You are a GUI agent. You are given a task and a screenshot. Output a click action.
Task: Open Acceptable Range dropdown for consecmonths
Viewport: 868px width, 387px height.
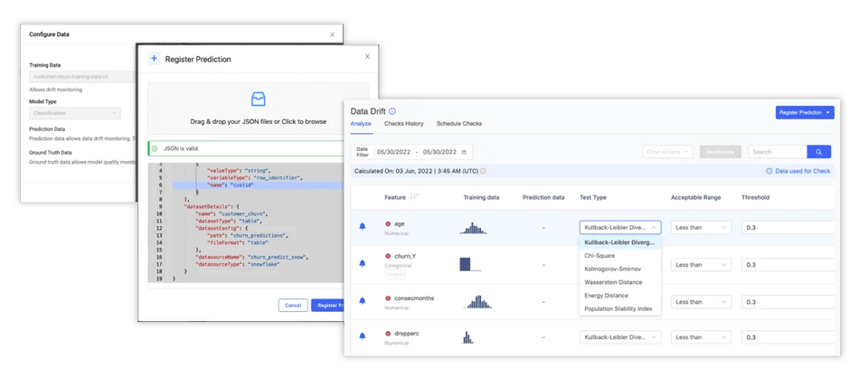pos(701,302)
